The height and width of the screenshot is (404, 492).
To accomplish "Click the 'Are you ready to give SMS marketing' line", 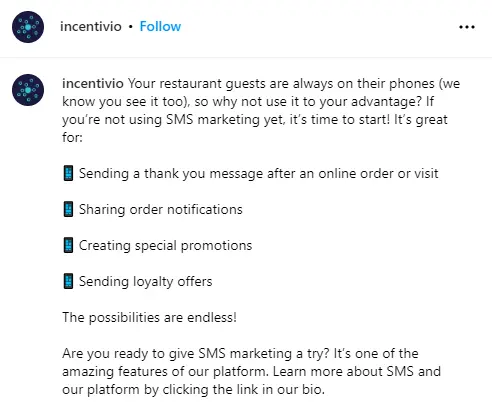I will tap(240, 354).
